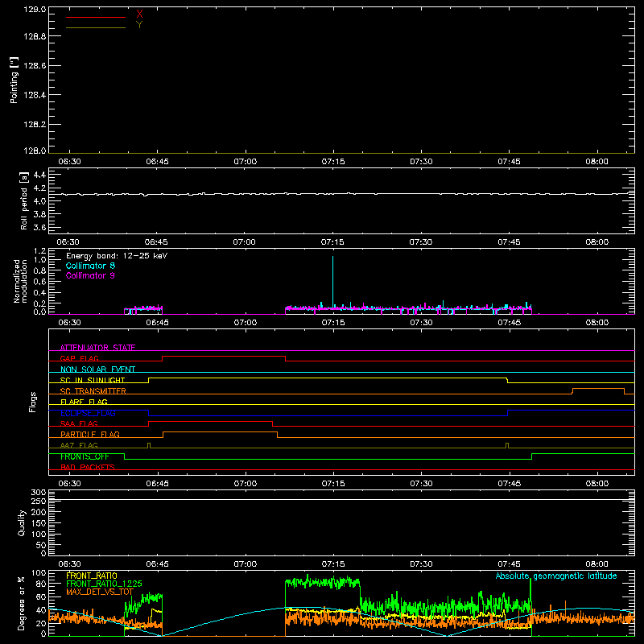
Task: Click the white roll period trace line
Action: [x=341, y=194]
